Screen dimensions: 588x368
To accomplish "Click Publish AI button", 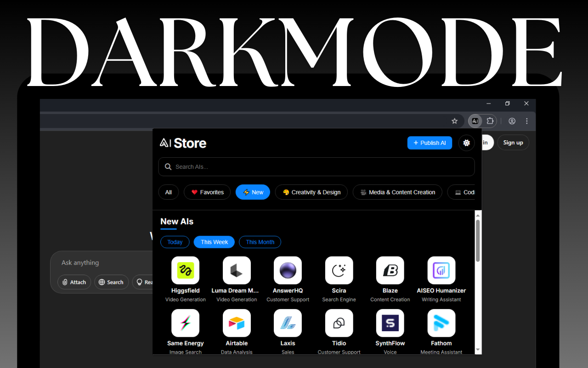I will 430,143.
